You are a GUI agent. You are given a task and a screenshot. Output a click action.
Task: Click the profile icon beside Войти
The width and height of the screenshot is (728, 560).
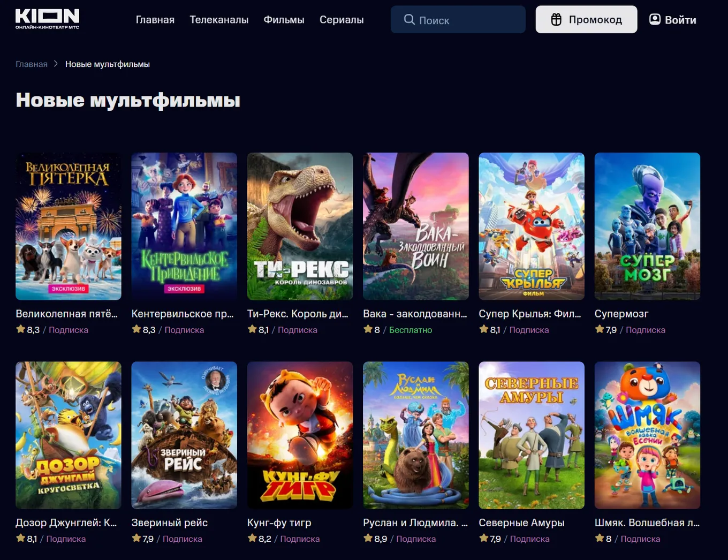pos(655,20)
